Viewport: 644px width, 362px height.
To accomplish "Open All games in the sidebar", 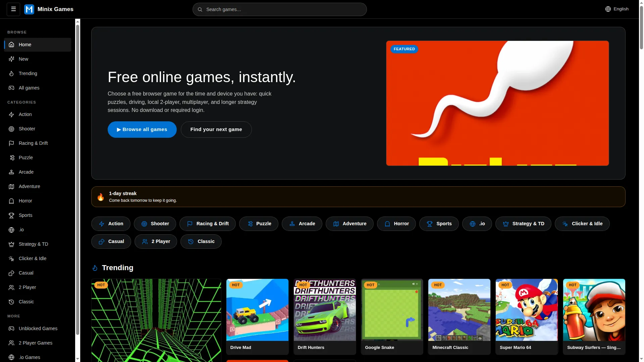I will point(38,88).
